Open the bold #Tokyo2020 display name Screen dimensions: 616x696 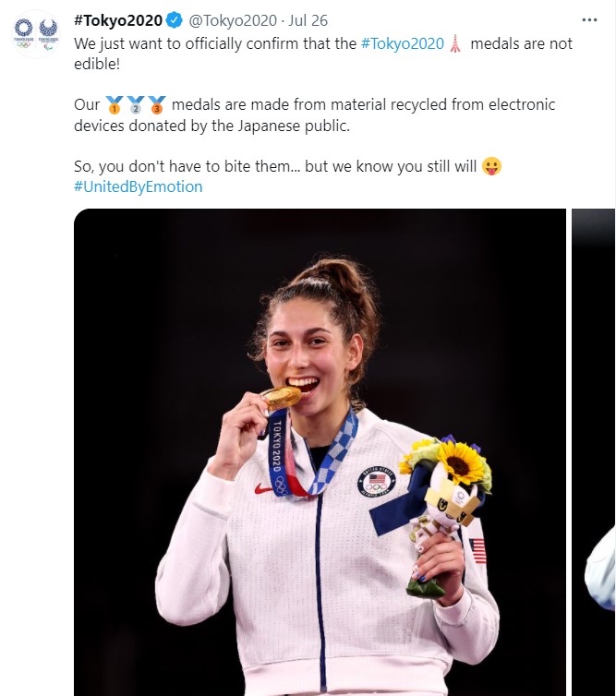117,21
